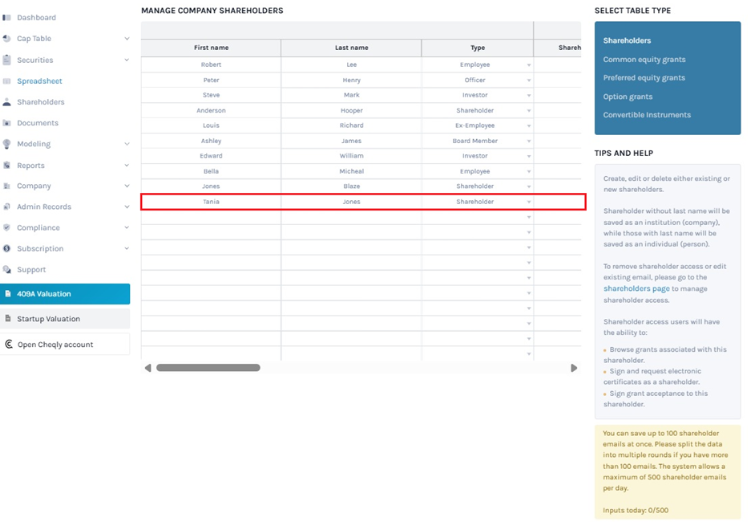The height and width of the screenshot is (522, 749).
Task: Select the Ex-Employee type cell
Action: tap(478, 126)
